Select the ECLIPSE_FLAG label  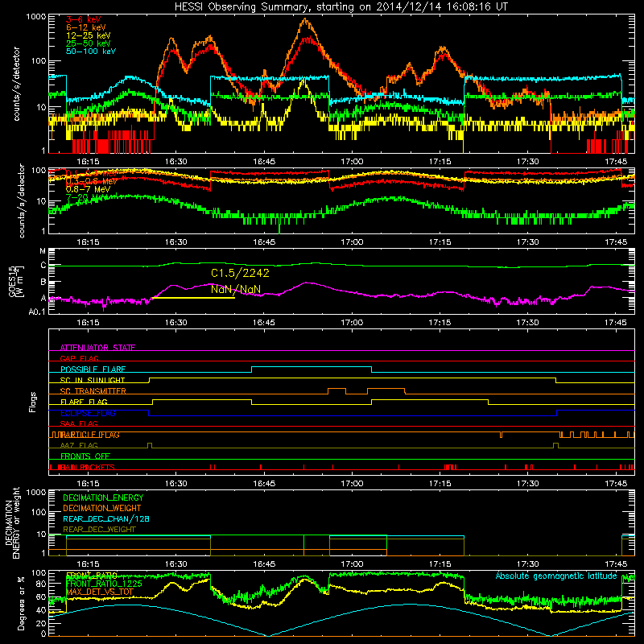(x=88, y=413)
